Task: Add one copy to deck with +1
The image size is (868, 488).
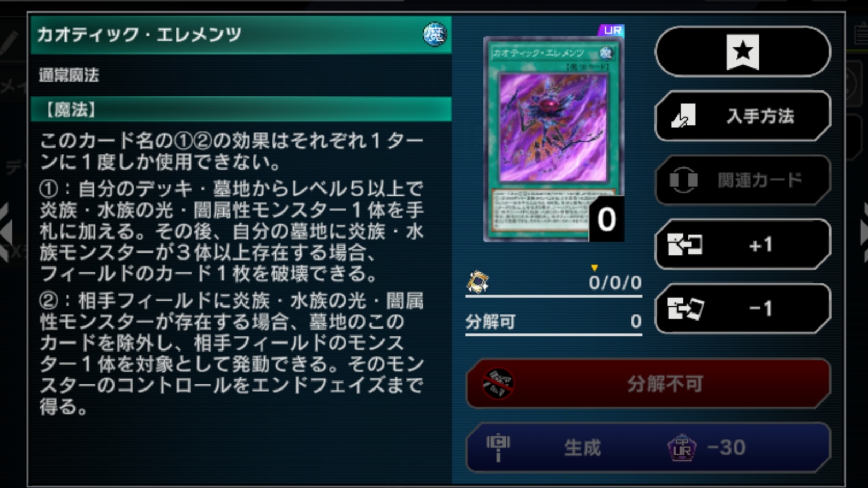Action: click(x=743, y=245)
